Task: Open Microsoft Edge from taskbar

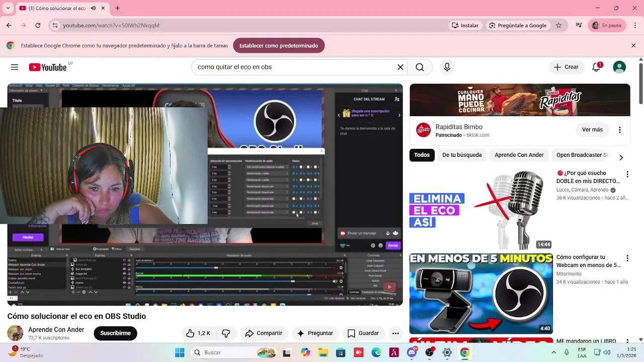Action: (376, 352)
